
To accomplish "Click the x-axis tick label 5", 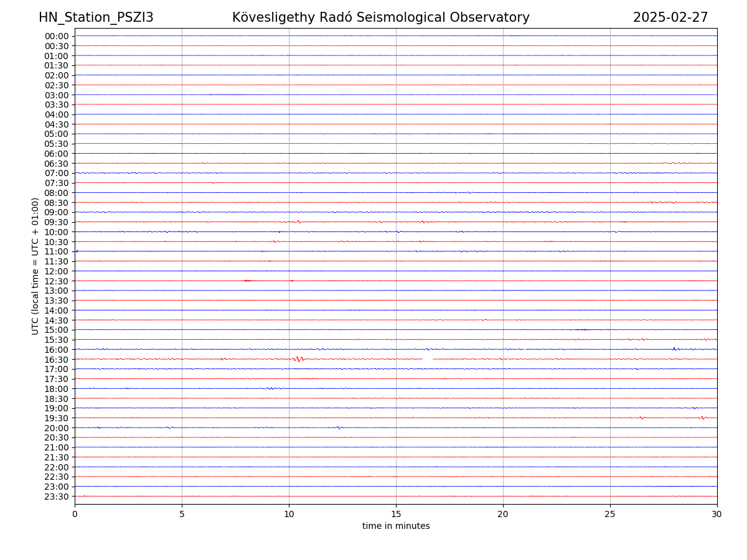I will 182,514.
